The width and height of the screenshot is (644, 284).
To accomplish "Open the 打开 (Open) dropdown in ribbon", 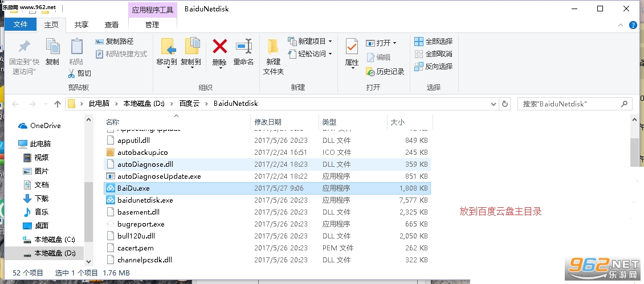I will point(381,43).
